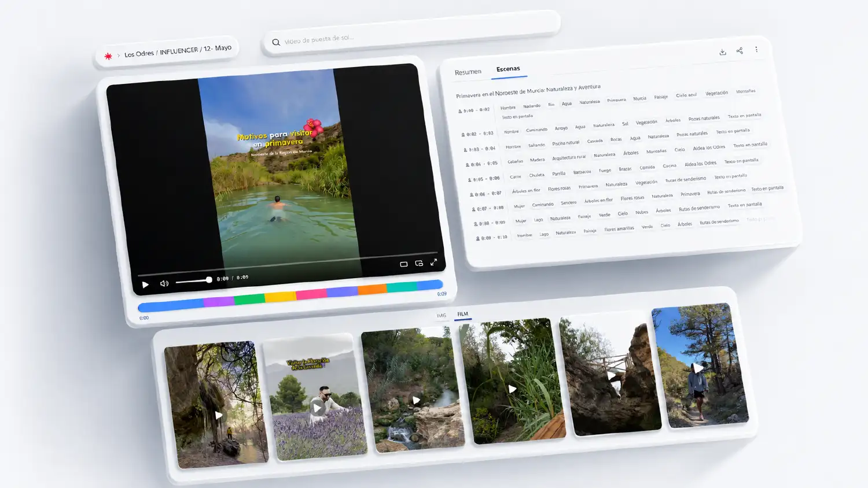The image size is (868, 488).
Task: Click the 'Nubes' scene tag
Action: [x=642, y=212]
